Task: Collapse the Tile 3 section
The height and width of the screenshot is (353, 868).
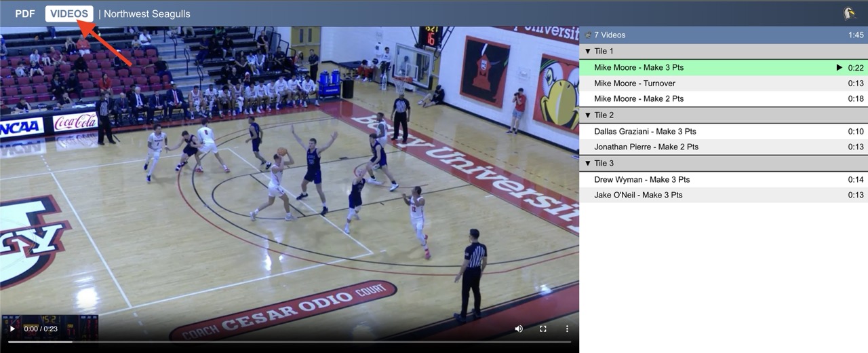Action: 588,164
